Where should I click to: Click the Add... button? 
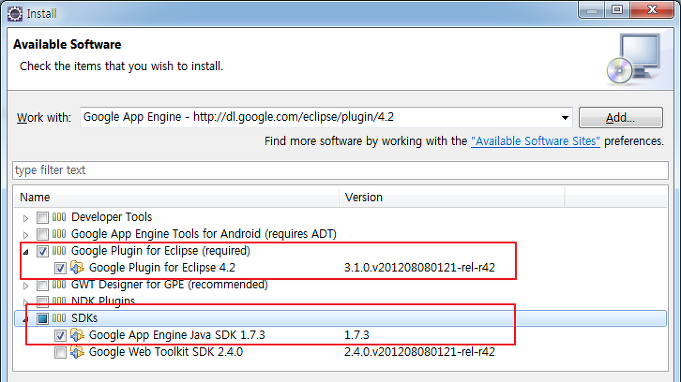621,118
